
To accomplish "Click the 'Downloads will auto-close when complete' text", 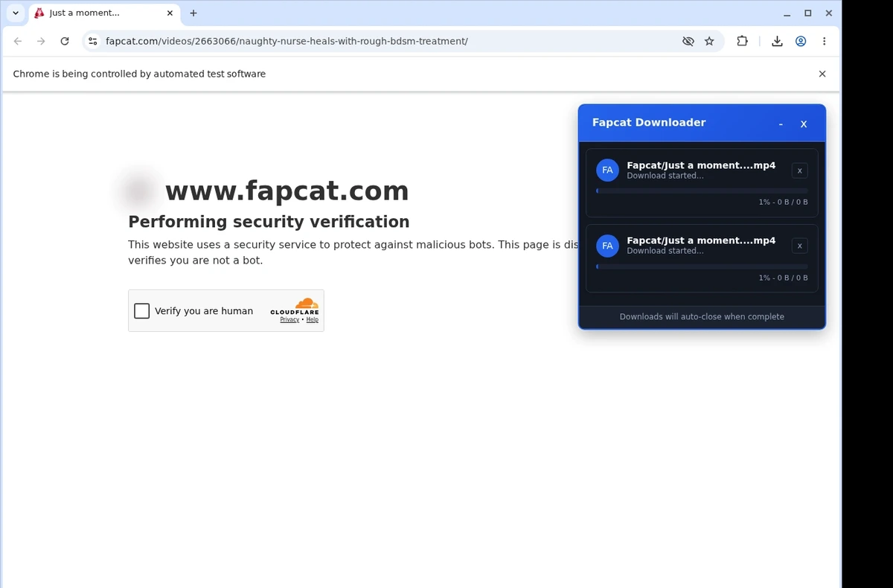I will [702, 316].
